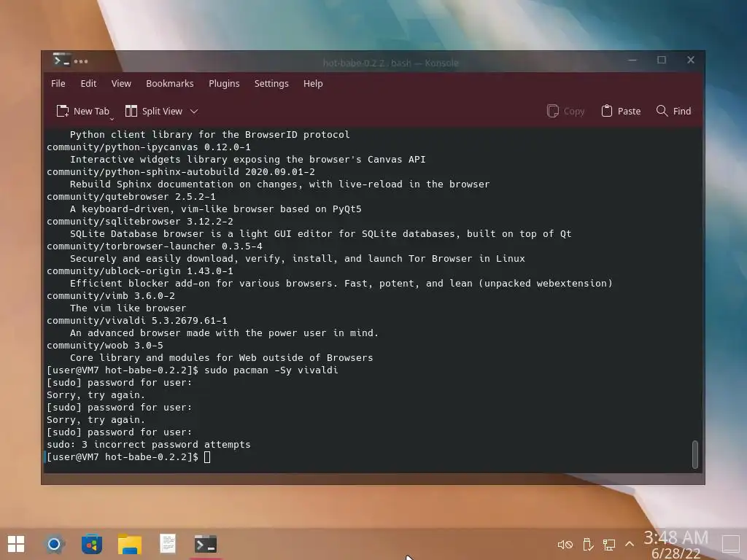Click the Paste clipboard icon

tap(606, 111)
